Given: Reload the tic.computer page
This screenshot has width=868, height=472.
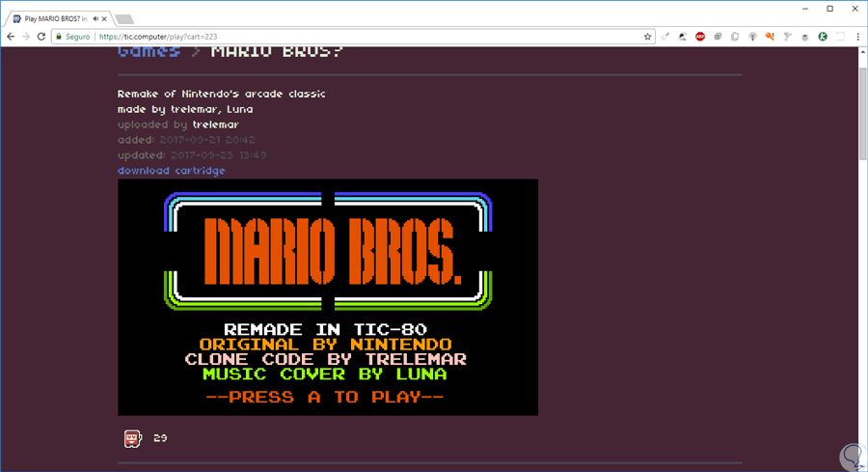Looking at the screenshot, I should pyautogui.click(x=41, y=37).
